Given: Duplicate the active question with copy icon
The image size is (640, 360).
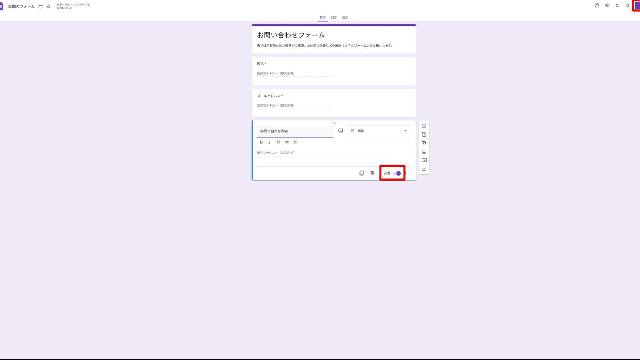Looking at the screenshot, I should [x=361, y=173].
